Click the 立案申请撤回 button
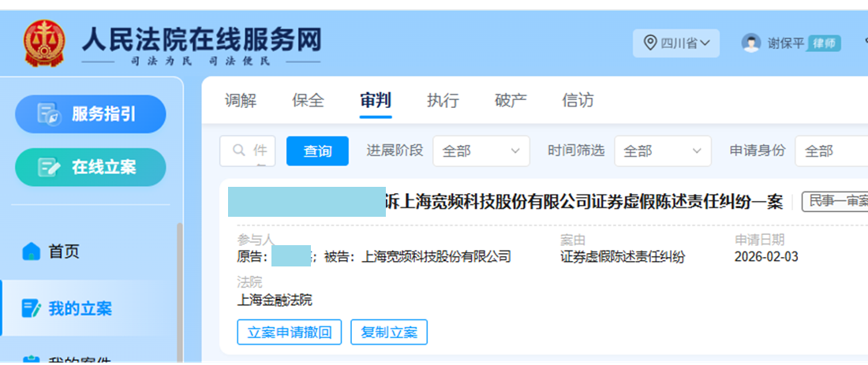The height and width of the screenshot is (365, 868). (x=290, y=332)
